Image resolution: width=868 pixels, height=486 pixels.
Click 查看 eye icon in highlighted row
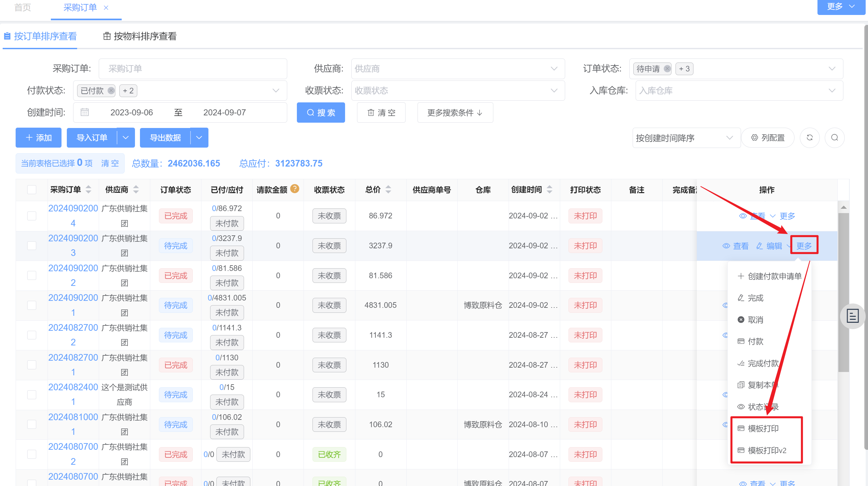726,246
